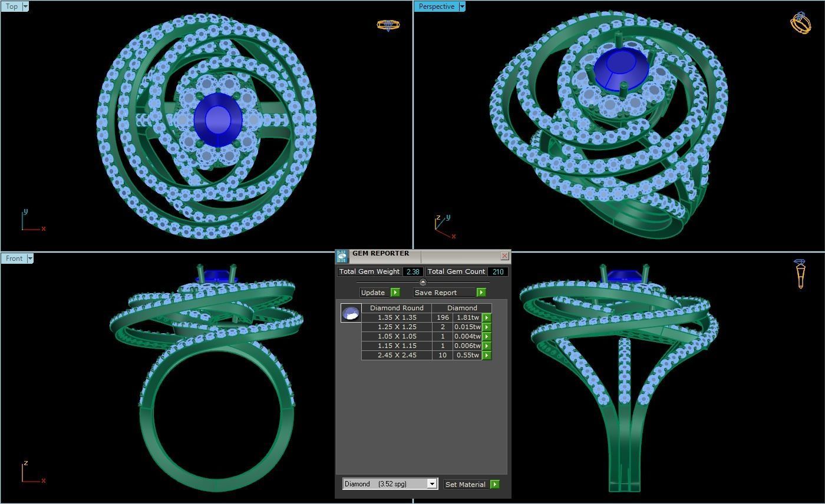Click the green arrow beside Set Material

[x=494, y=484]
